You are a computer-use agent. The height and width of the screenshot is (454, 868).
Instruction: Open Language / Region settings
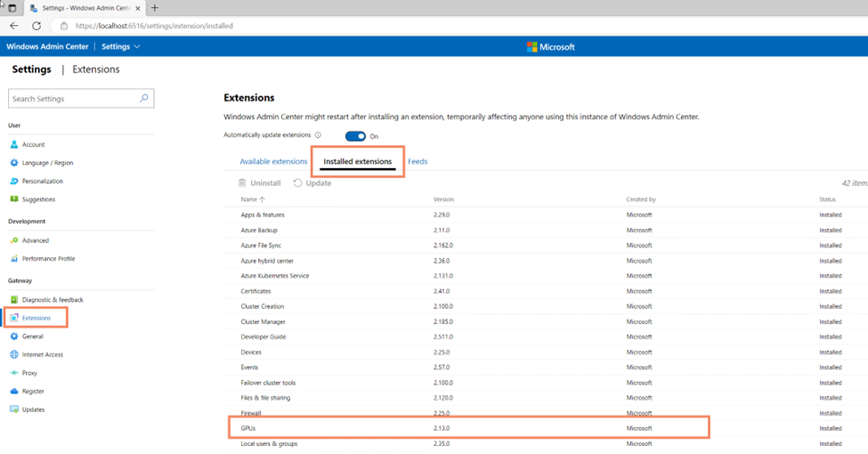[x=47, y=163]
